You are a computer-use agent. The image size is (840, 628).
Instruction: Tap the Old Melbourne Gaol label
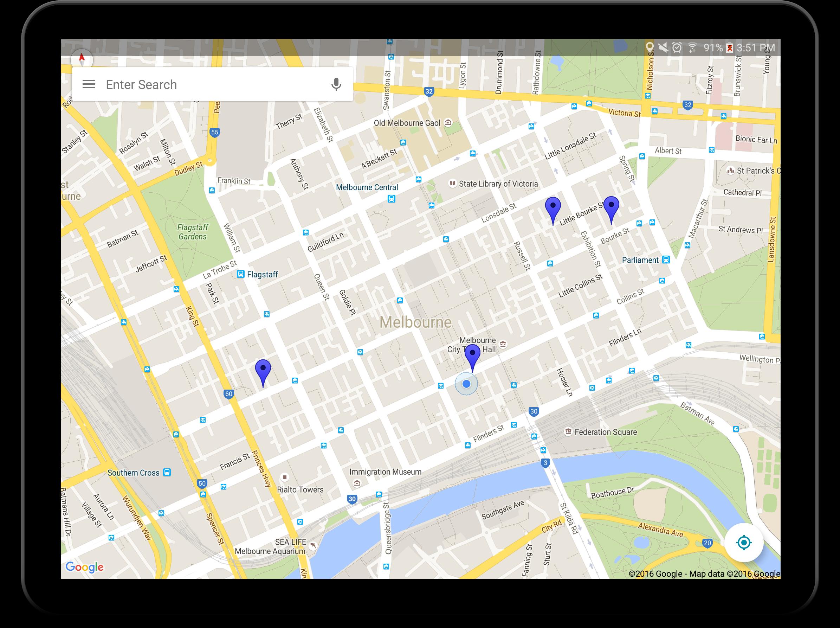pyautogui.click(x=407, y=123)
